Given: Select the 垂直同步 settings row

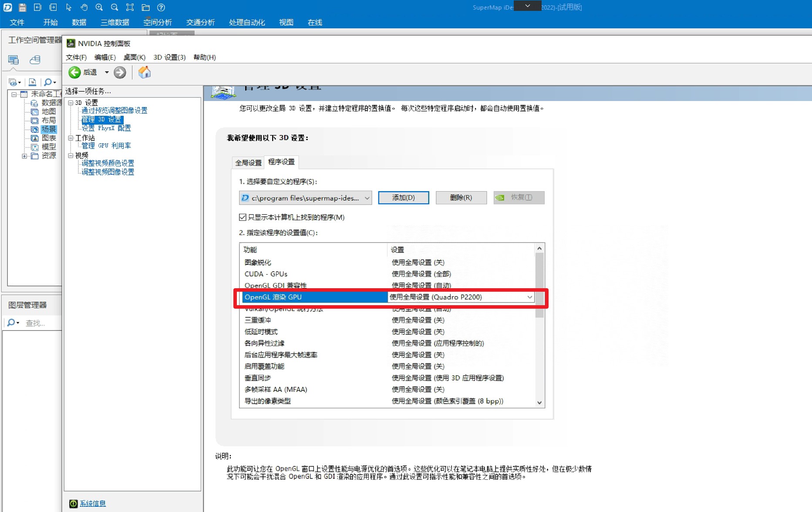Looking at the screenshot, I should (x=387, y=378).
